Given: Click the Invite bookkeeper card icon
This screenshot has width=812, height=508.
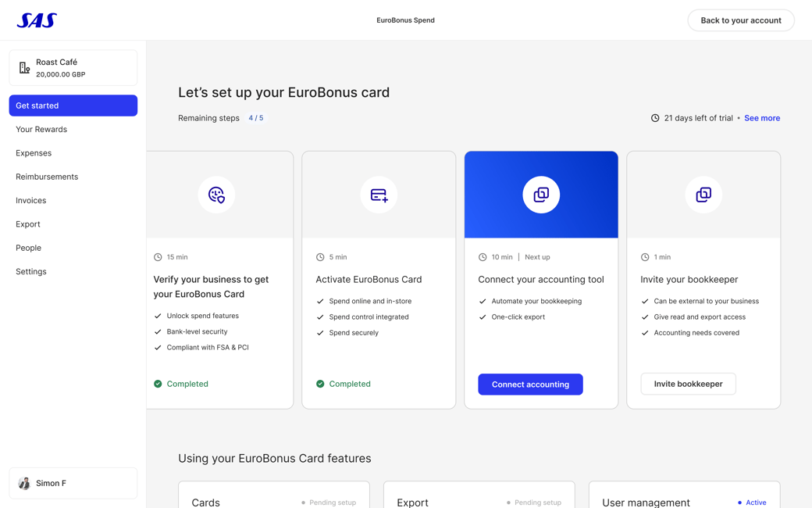Looking at the screenshot, I should 703,195.
